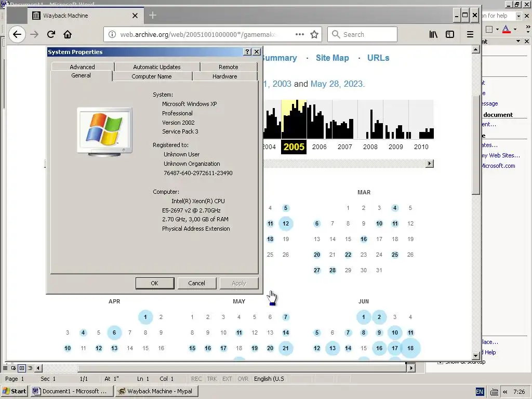
Task: Open April 1 capture on calendar
Action: point(145,317)
